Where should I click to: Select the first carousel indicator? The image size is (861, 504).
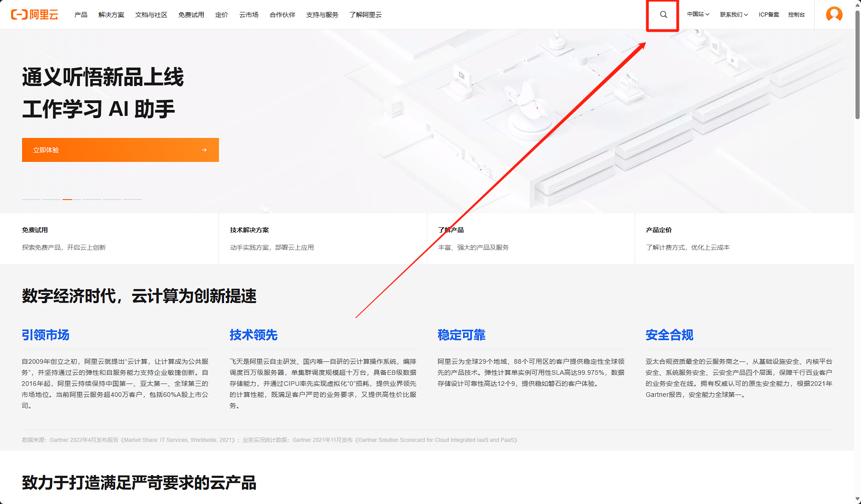pos(31,199)
